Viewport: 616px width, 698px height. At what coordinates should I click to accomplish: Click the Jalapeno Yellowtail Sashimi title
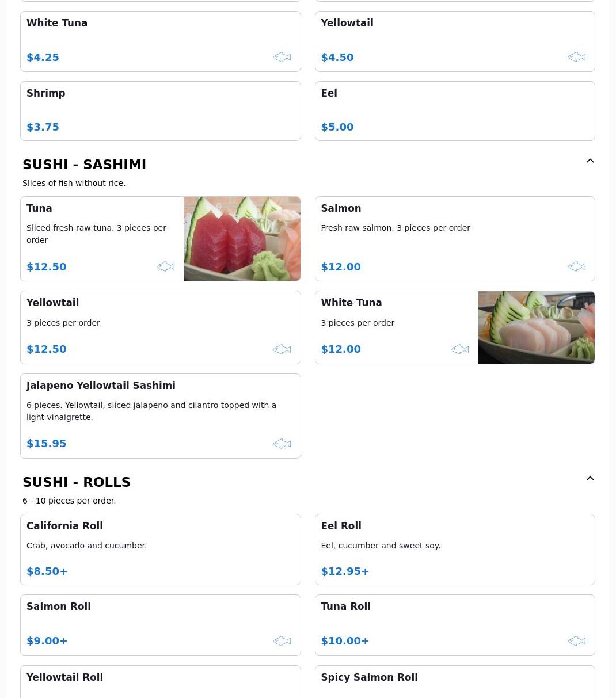101,386
